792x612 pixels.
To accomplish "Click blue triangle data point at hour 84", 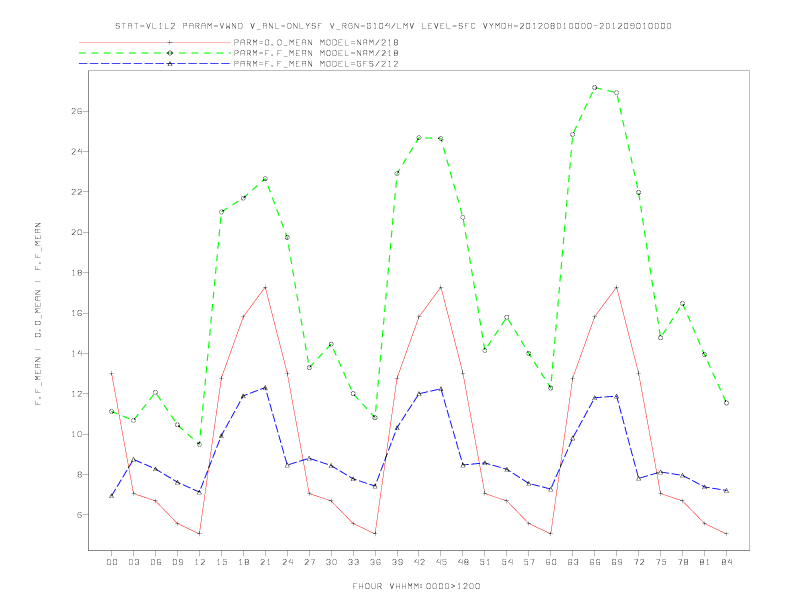I will click(726, 490).
